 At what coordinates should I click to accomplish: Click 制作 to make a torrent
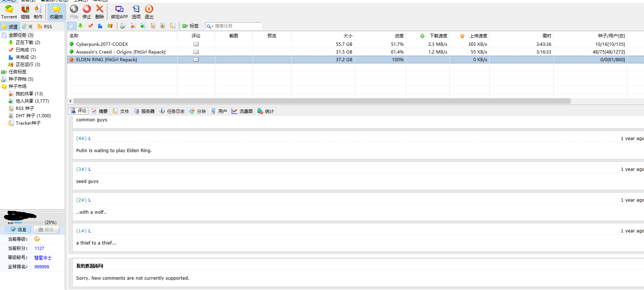pos(38,12)
